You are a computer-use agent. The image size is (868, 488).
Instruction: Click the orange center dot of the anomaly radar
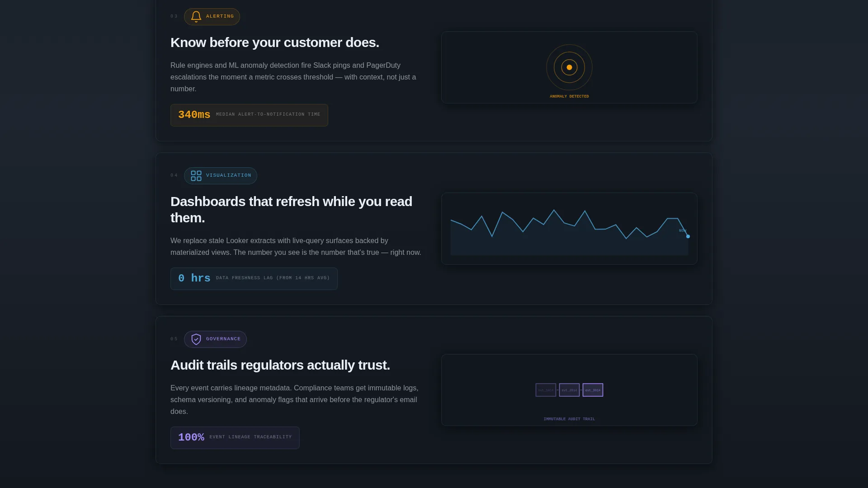pyautogui.click(x=569, y=67)
